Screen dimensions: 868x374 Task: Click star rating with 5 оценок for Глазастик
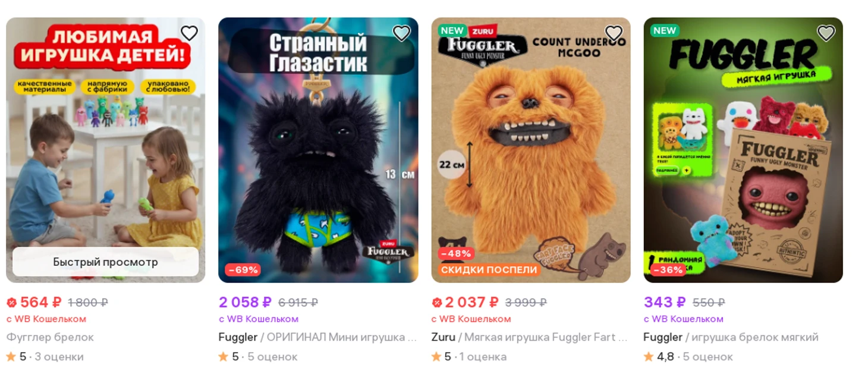coord(258,357)
